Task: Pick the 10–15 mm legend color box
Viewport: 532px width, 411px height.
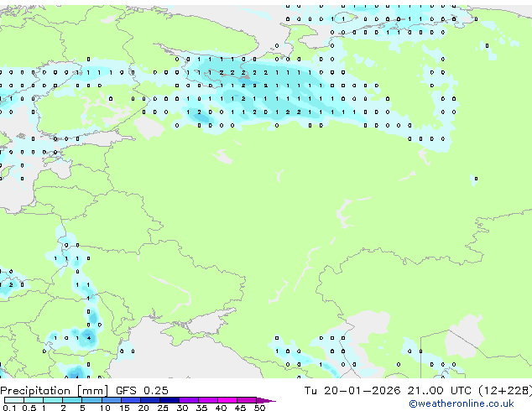Action: pyautogui.click(x=111, y=400)
